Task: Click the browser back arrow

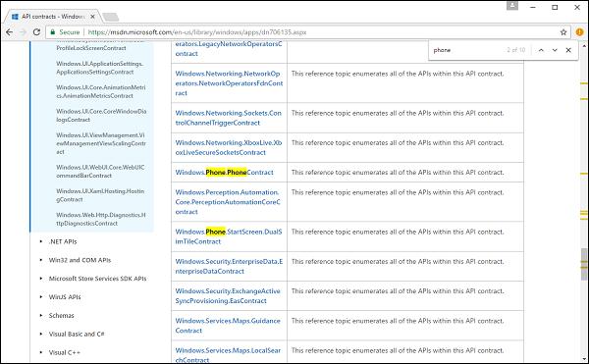Action: [x=10, y=32]
